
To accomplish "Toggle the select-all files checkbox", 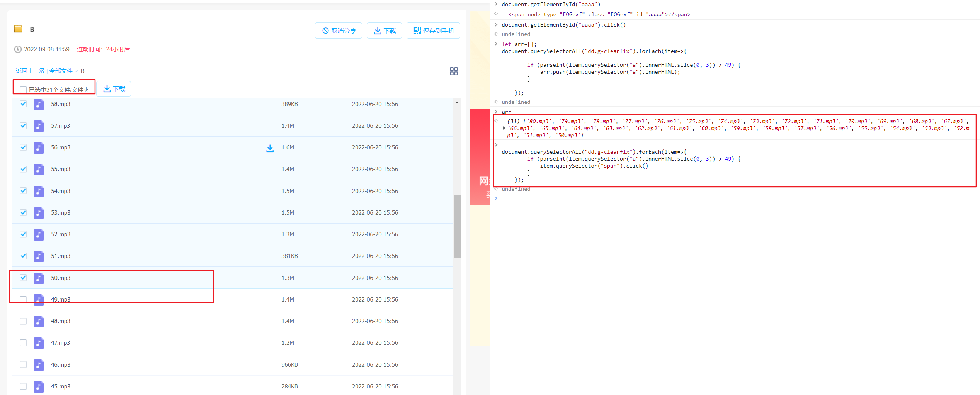I will (x=23, y=90).
